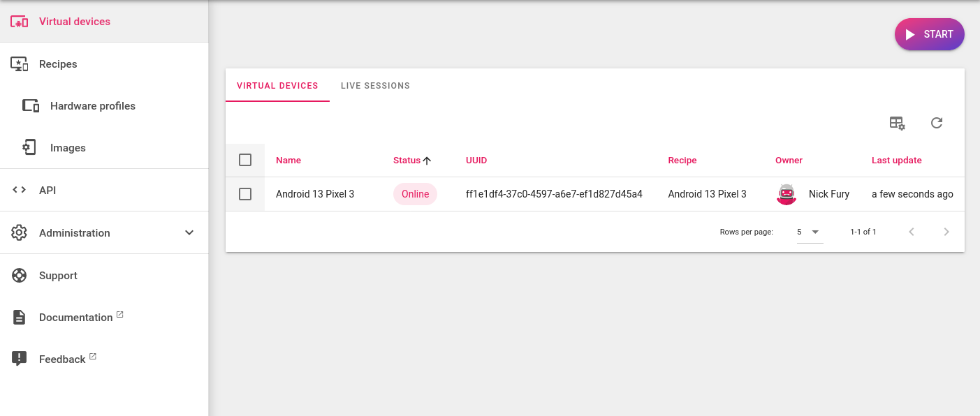Open the column settings icon above the table

tap(897, 123)
